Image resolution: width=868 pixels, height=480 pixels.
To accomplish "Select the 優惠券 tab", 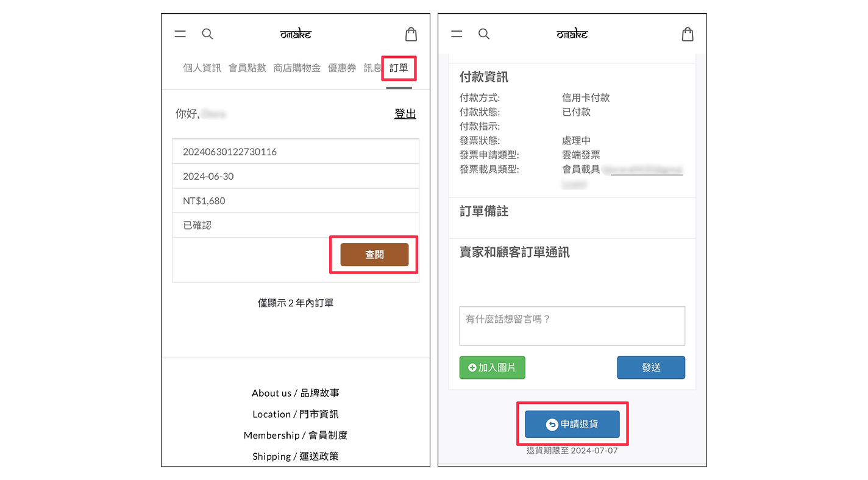I will click(x=342, y=68).
